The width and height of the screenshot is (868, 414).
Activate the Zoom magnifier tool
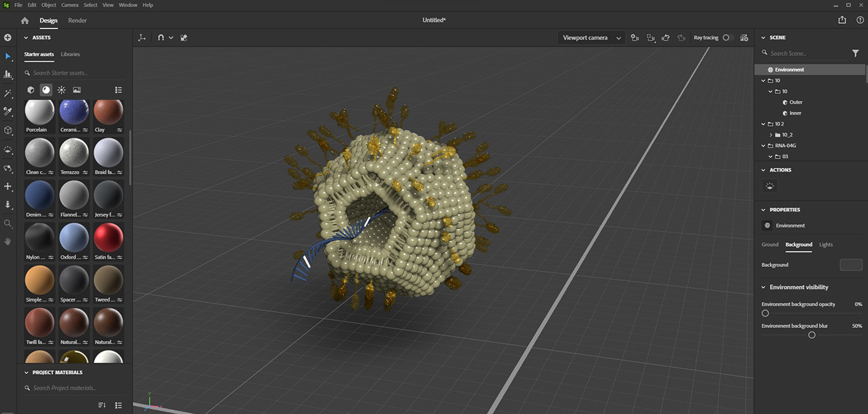[8, 224]
